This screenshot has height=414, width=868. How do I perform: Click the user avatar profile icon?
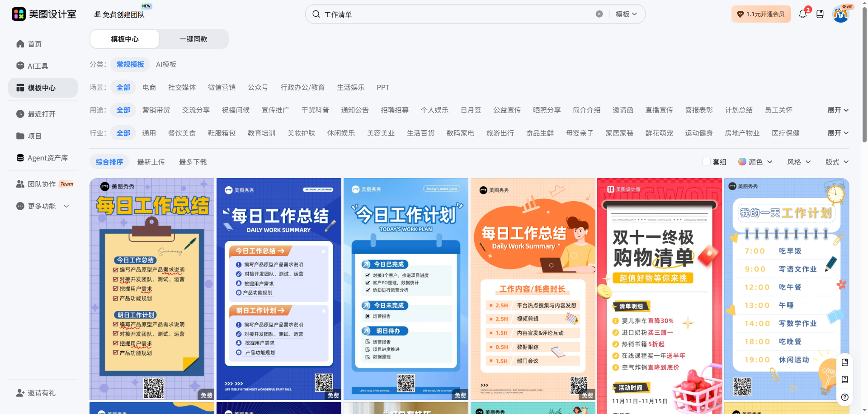840,14
